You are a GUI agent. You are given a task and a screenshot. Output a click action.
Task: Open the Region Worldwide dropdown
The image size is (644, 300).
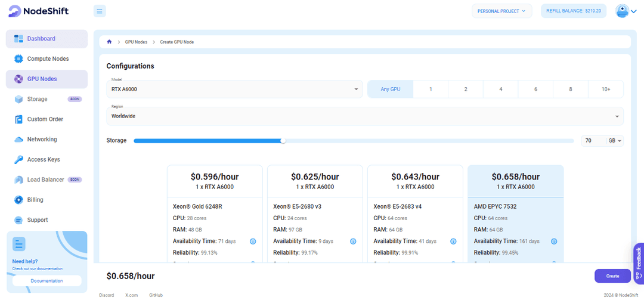click(365, 116)
